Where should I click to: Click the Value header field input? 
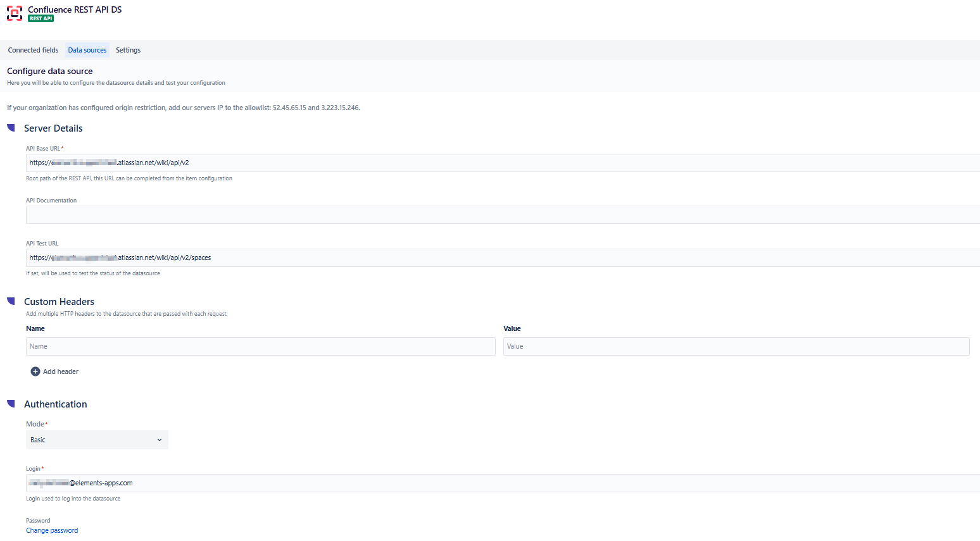pyautogui.click(x=735, y=346)
